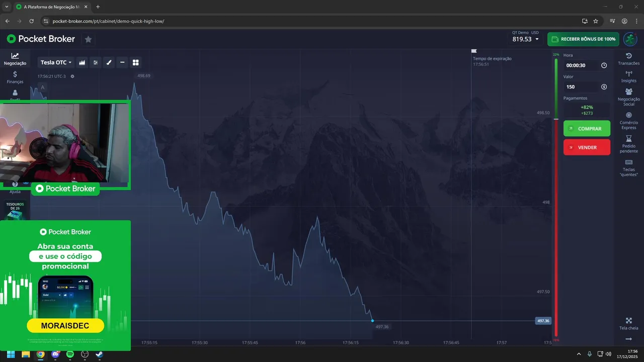Select the drawing brush tool

tap(109, 62)
